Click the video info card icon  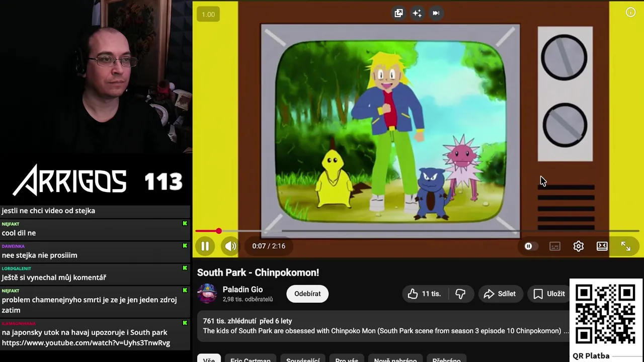pyautogui.click(x=630, y=13)
